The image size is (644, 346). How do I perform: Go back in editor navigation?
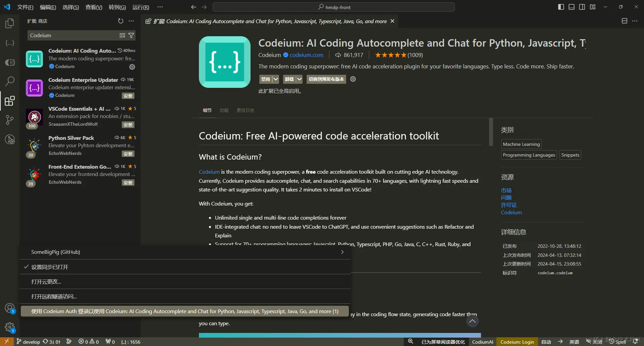(194, 7)
